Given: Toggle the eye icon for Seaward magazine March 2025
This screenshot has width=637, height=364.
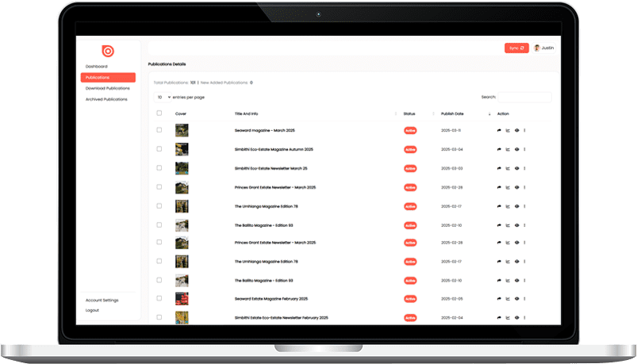Looking at the screenshot, I should tap(516, 130).
